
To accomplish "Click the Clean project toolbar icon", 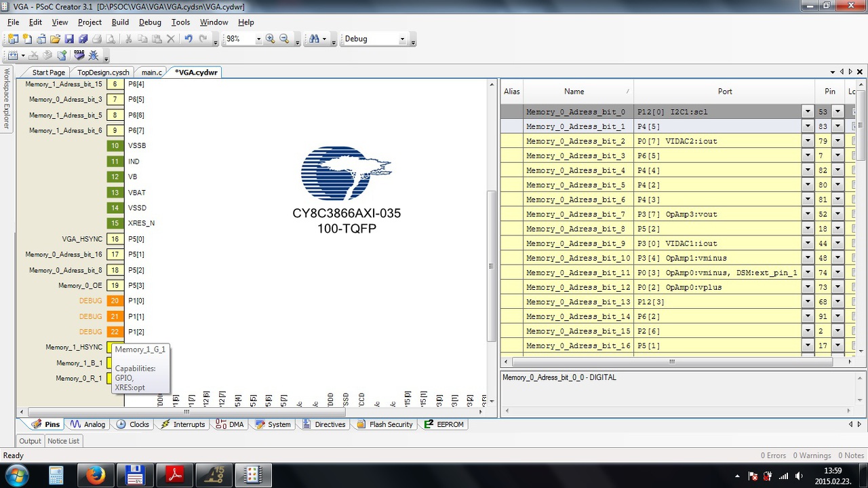I will coord(47,56).
